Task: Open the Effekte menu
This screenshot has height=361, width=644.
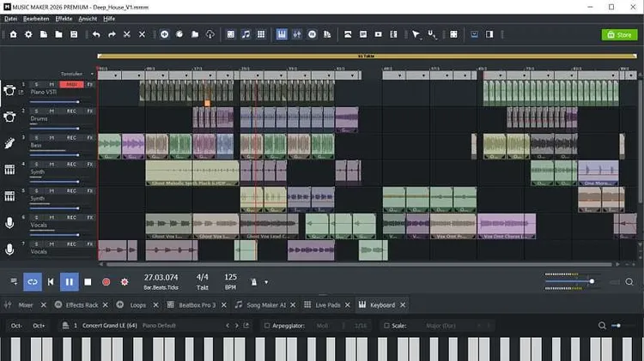Action: click(x=64, y=18)
